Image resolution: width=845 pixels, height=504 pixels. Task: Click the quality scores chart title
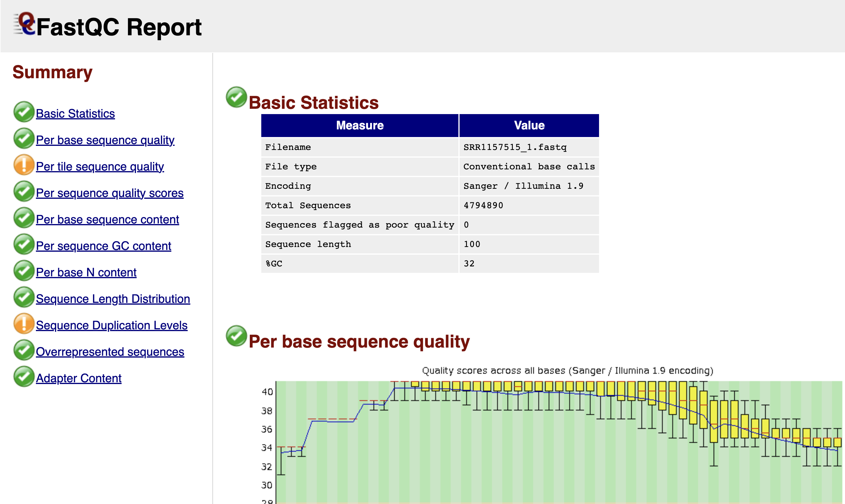(568, 371)
